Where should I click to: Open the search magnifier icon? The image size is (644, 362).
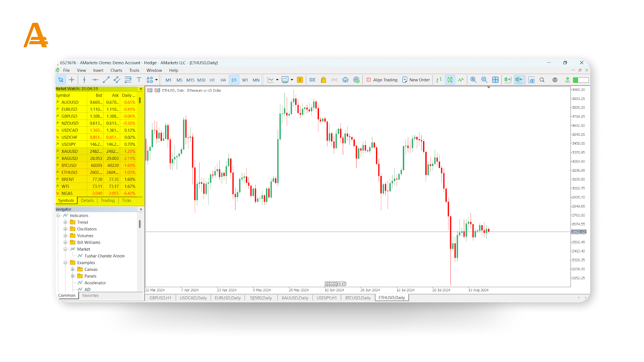[x=542, y=80]
